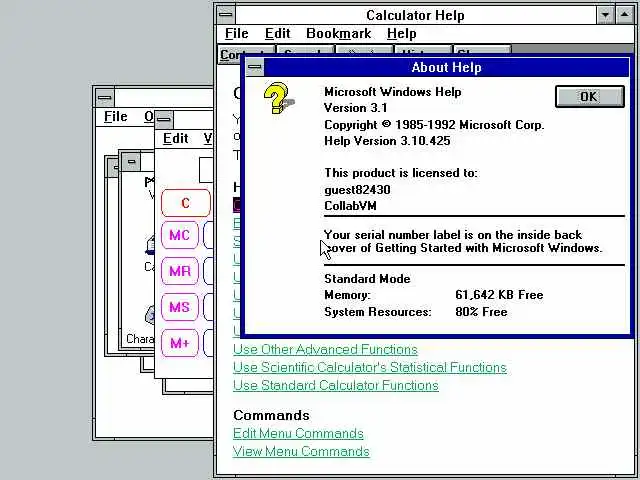Click Commands heading in Help contents
The width and height of the screenshot is (640, 480).
click(x=271, y=415)
